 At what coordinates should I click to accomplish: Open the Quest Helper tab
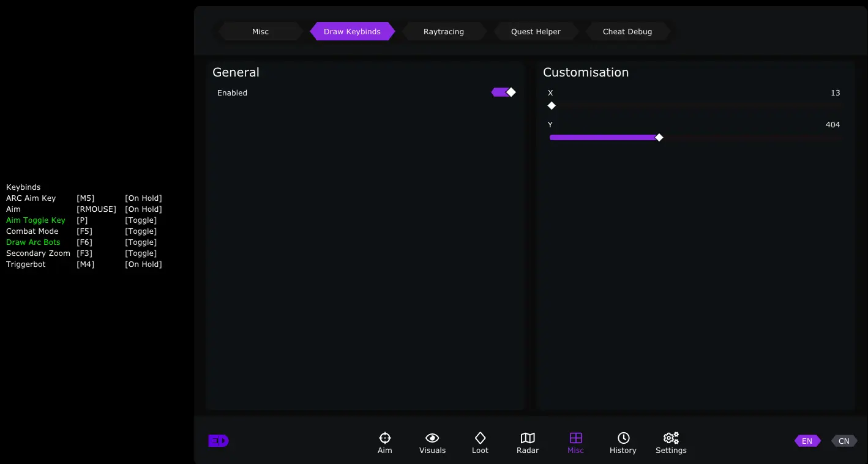[x=536, y=32]
